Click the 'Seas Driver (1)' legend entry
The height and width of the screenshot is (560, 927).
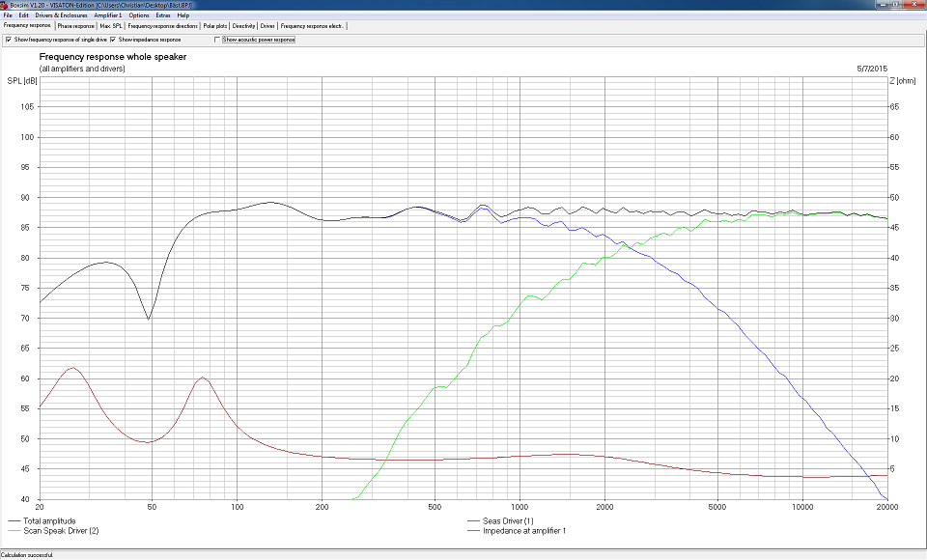tap(500, 521)
